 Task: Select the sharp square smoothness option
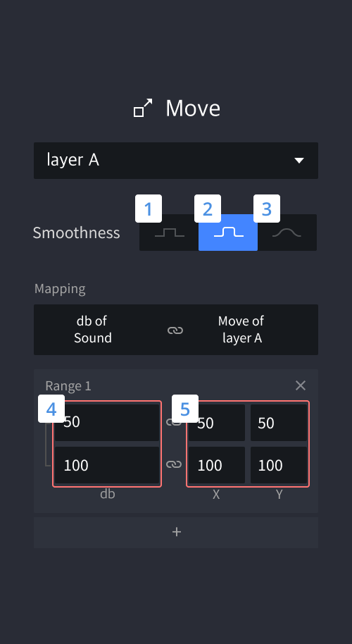tap(169, 233)
